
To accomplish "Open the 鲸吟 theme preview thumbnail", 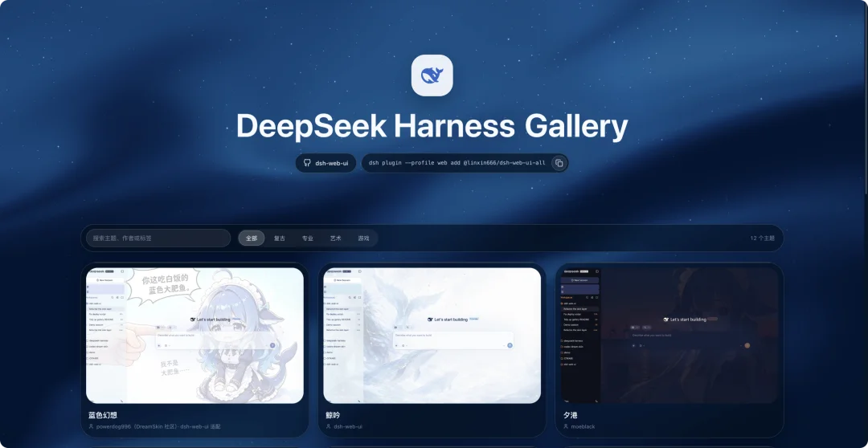I will click(432, 336).
